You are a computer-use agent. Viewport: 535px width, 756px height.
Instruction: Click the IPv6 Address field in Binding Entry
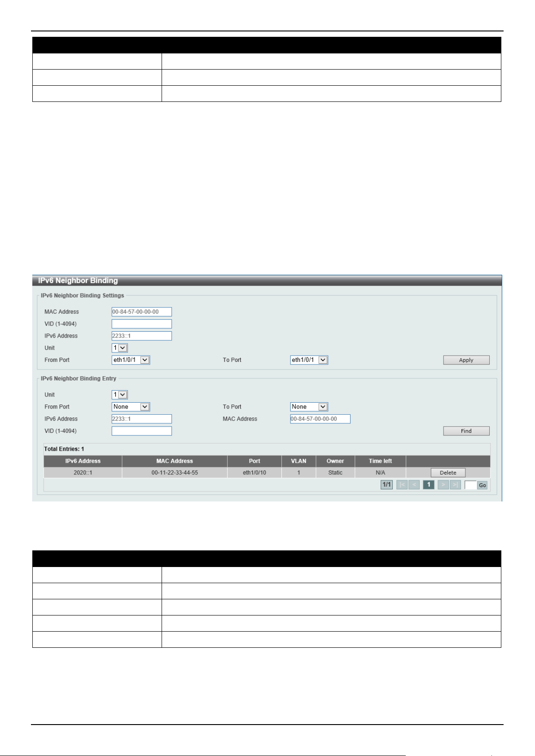(142, 419)
